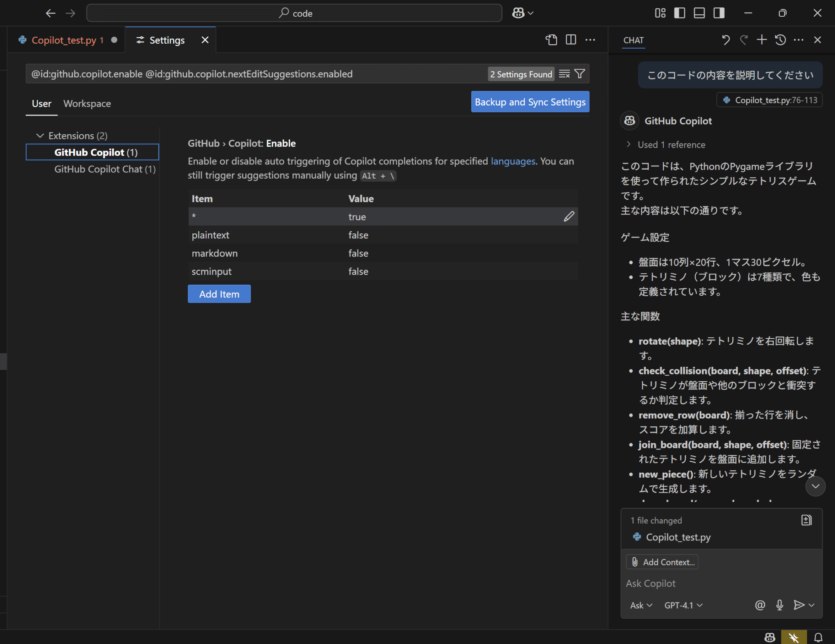The width and height of the screenshot is (835, 644).
Task: Click Add Context... button
Action: coord(662,562)
